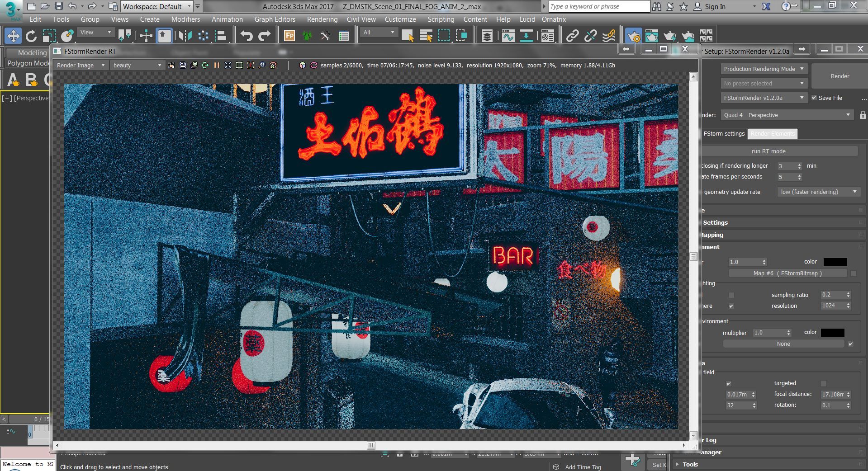Expand the beauty channel dropdown

[137, 65]
